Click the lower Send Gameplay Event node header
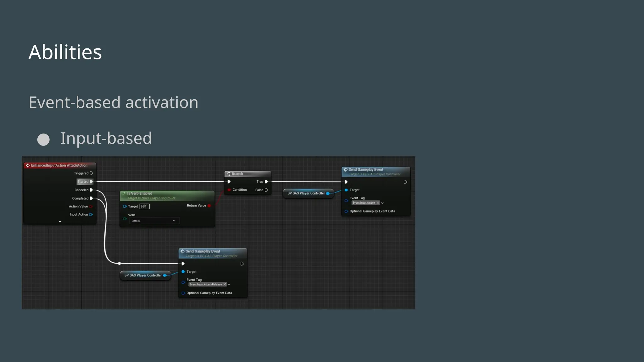Viewport: 644px width, 362px height. tap(213, 254)
